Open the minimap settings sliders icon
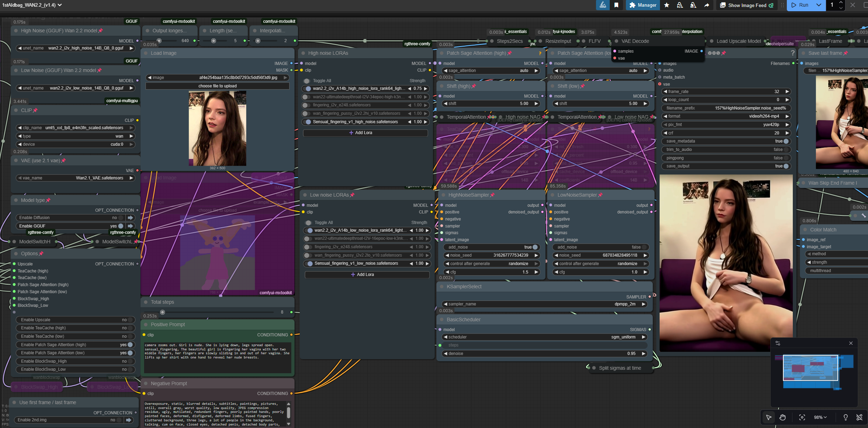Viewport: 868px width, 428px height. [778, 343]
